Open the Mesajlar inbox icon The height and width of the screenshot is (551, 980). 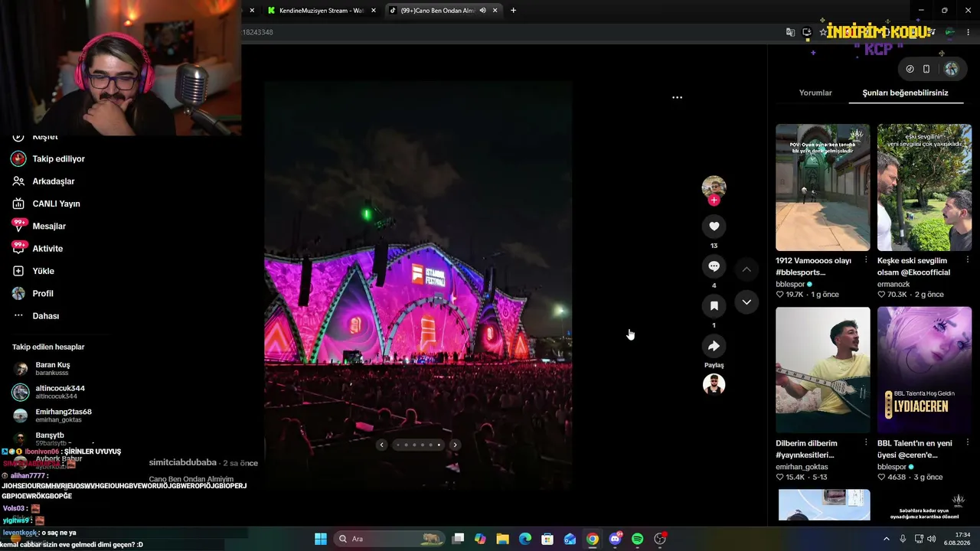(18, 226)
